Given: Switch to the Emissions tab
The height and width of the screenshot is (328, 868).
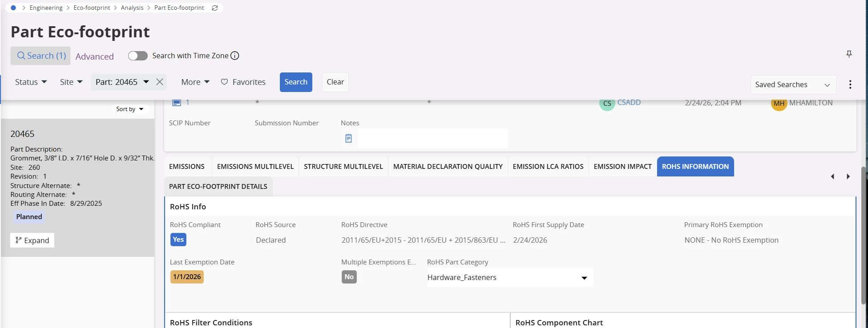Looking at the screenshot, I should pyautogui.click(x=187, y=167).
